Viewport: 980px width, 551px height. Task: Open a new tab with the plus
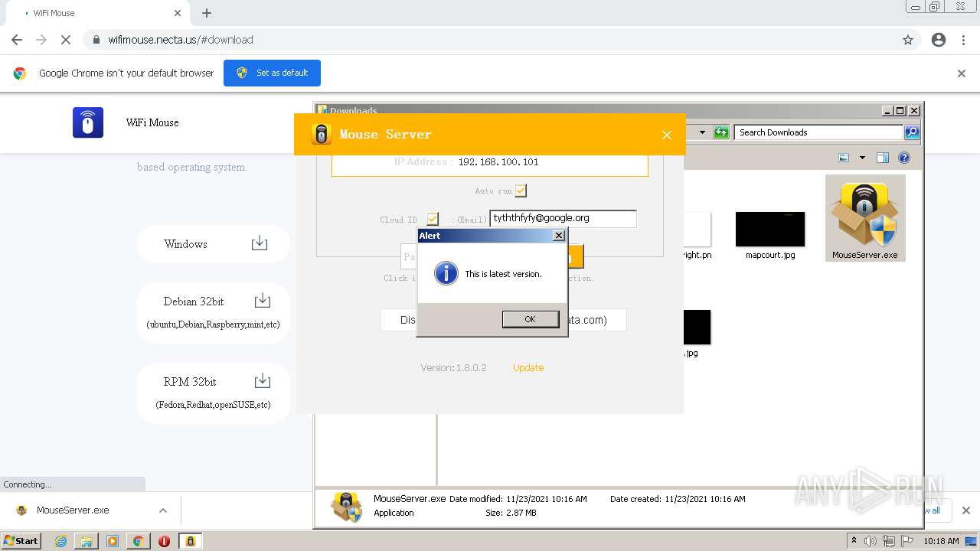(x=207, y=13)
